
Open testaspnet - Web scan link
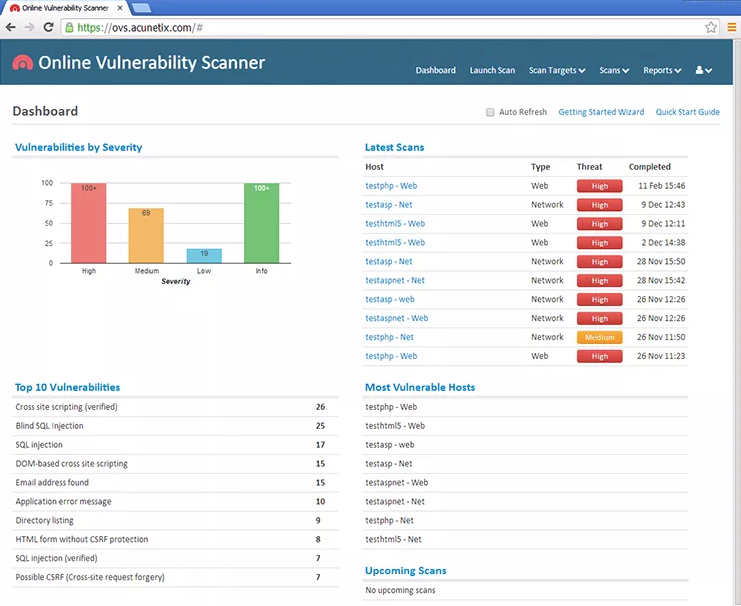pos(396,318)
